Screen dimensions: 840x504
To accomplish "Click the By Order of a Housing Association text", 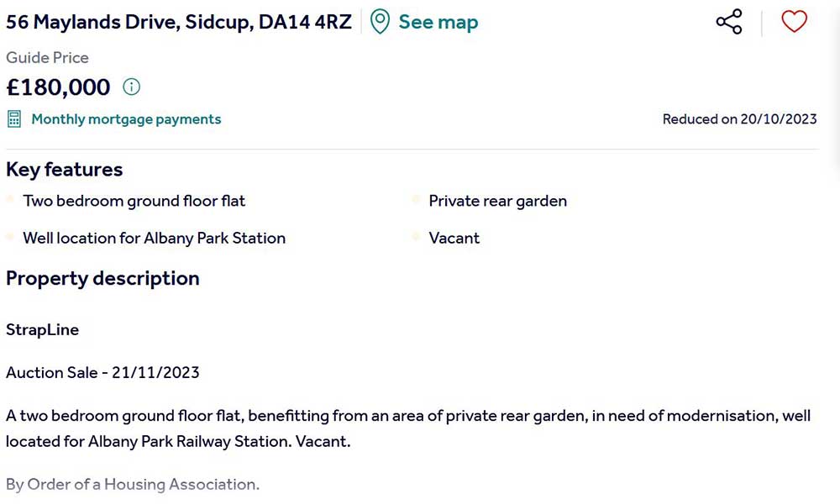I will coord(132,484).
